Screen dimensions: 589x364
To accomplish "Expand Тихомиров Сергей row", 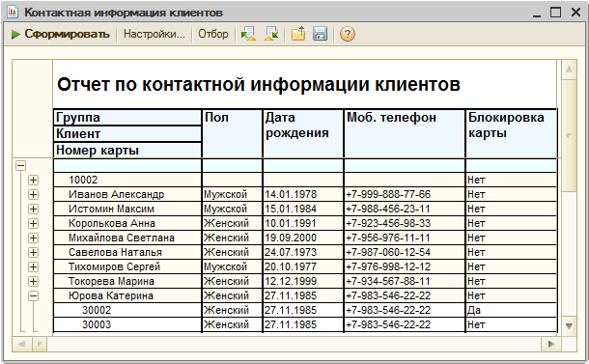I will tap(33, 267).
